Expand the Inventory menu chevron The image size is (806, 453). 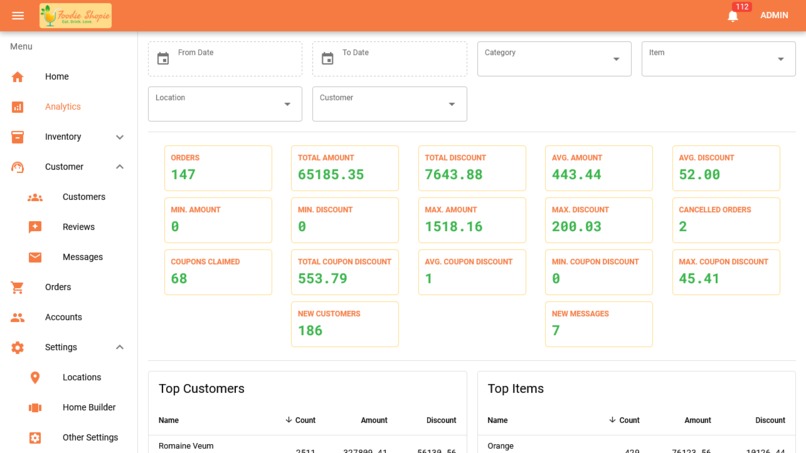click(120, 137)
